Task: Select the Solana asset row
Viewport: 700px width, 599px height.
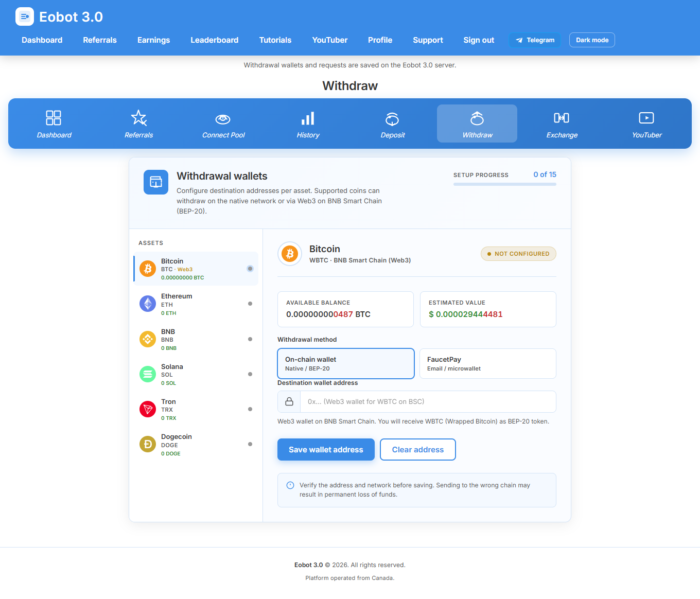Action: [x=196, y=374]
